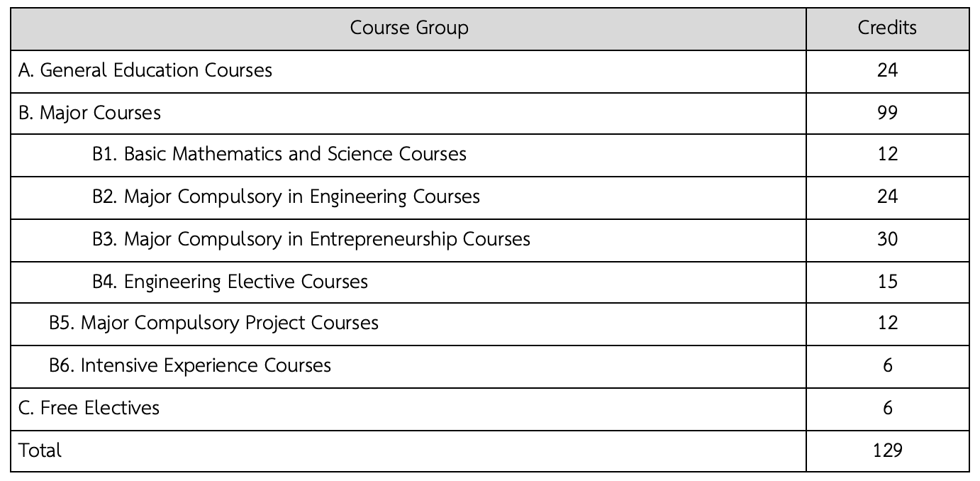Select credits value for Intensive Experience Courses
The image size is (980, 481).
(887, 365)
